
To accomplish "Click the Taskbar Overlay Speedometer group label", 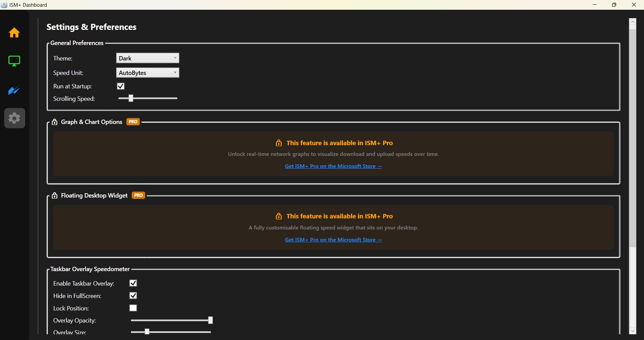I will (x=90, y=269).
